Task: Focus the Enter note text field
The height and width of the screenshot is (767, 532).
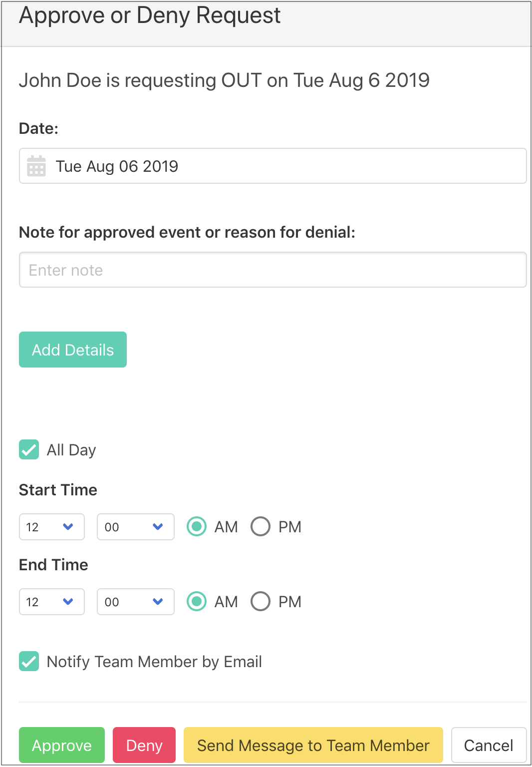Action: 272,270
